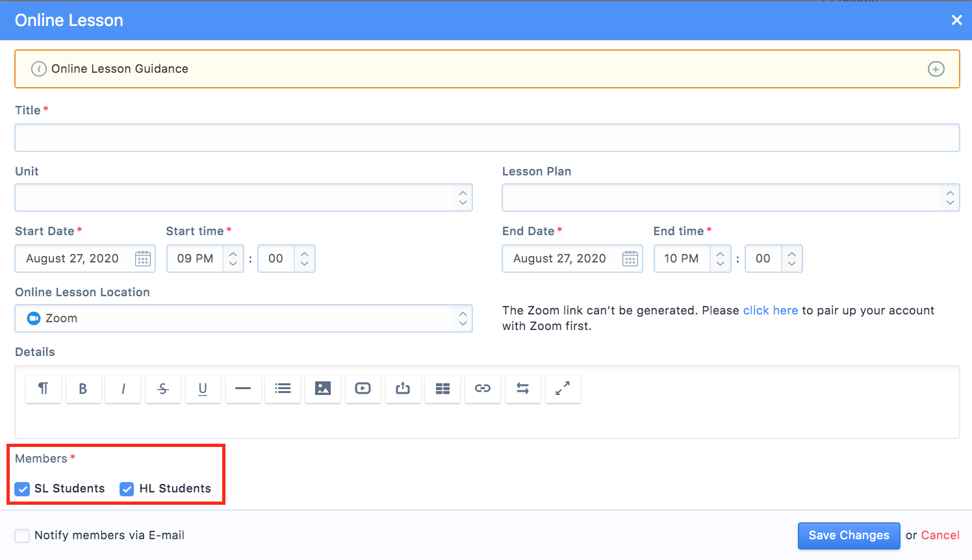Click the Save Changes button

(849, 536)
